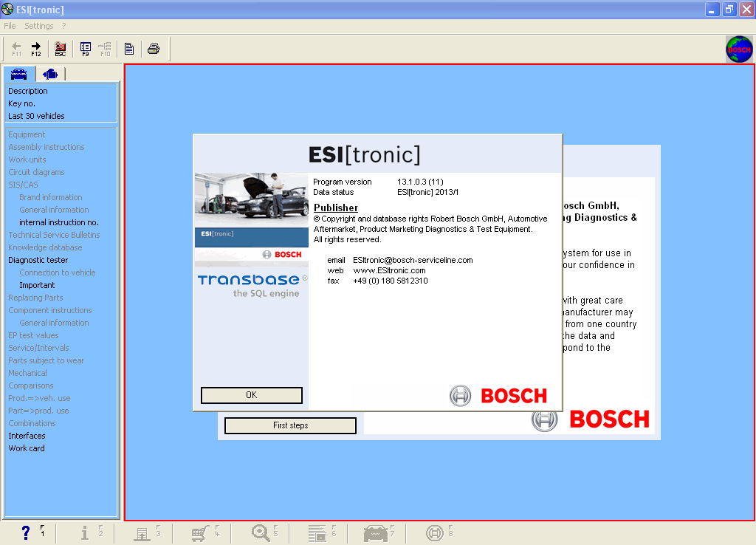
Task: Click the F9 list view icon
Action: (x=86, y=49)
